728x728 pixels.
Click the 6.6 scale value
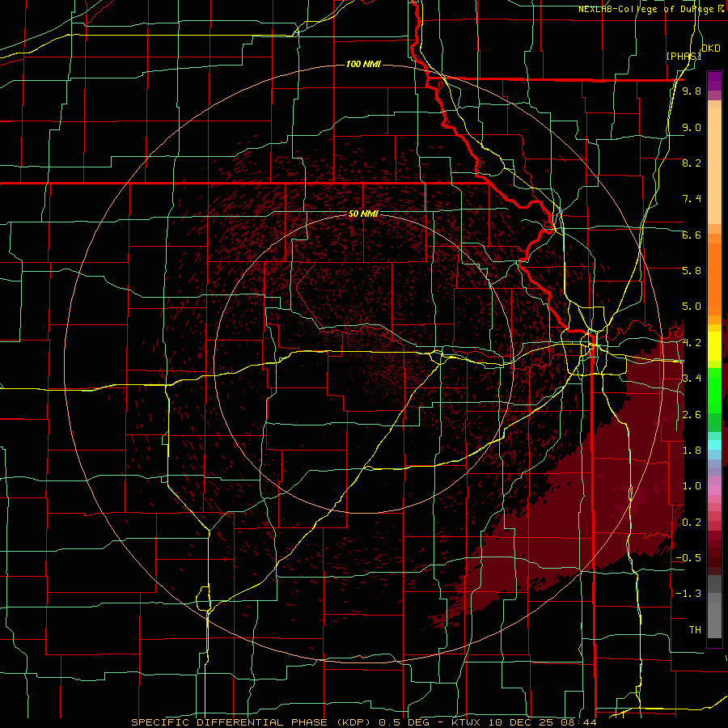692,235
